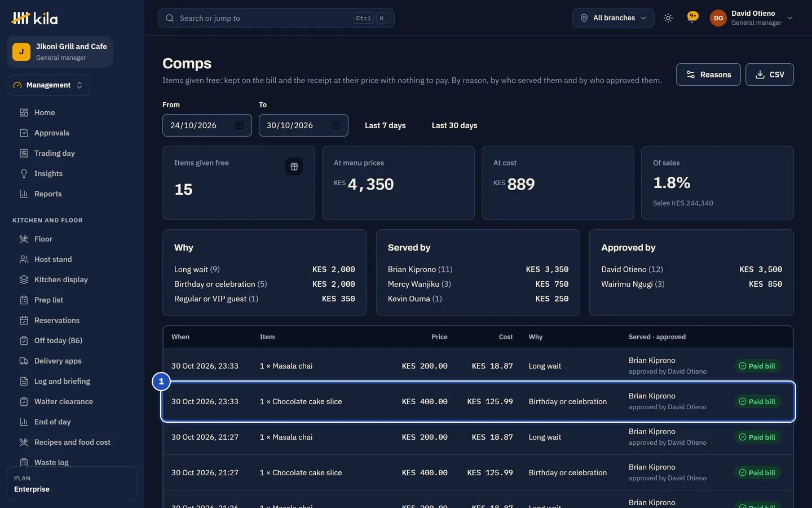Open the Management section switcher

point(48,85)
